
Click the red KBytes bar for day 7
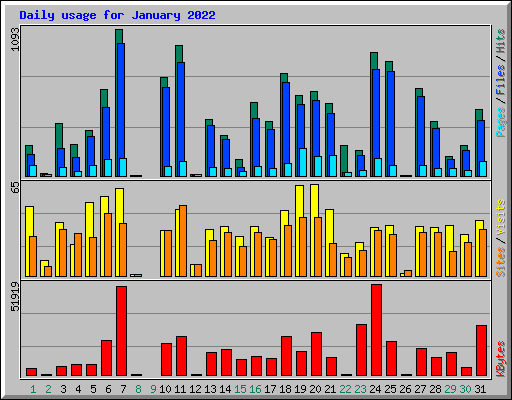pos(121,331)
